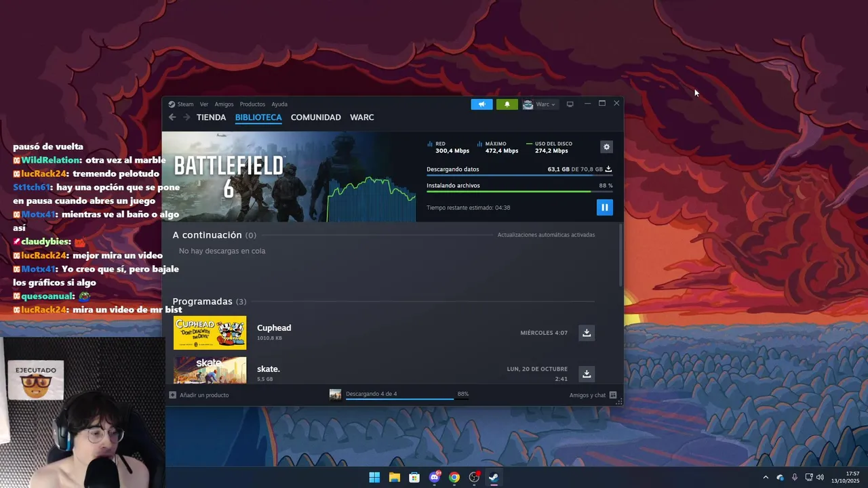This screenshot has width=868, height=488.
Task: Open File Explorer from the taskbar
Action: point(394,477)
